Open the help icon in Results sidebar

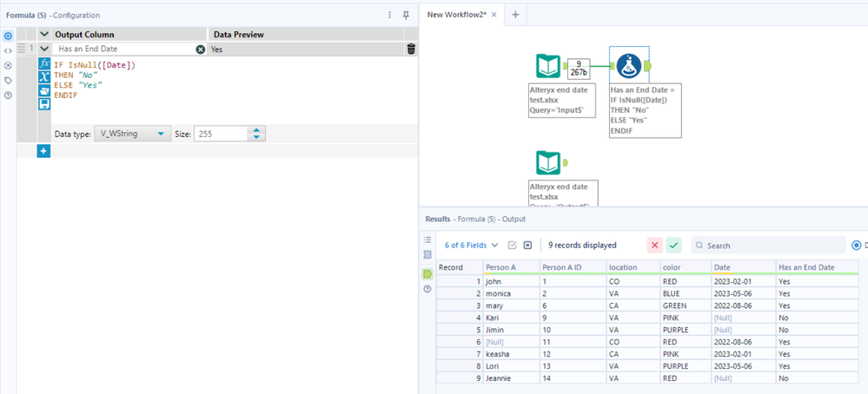tap(427, 289)
